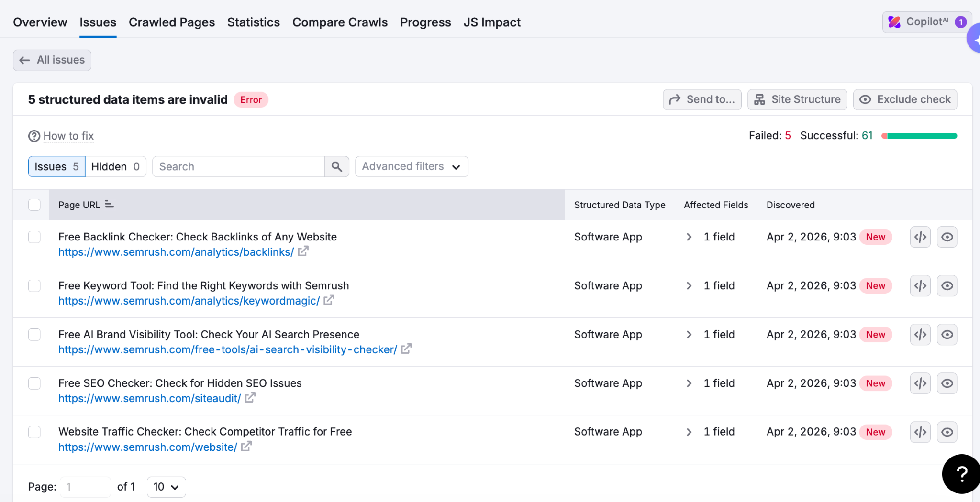View source code for the backlinks page row
The height and width of the screenshot is (502, 980).
pos(920,237)
